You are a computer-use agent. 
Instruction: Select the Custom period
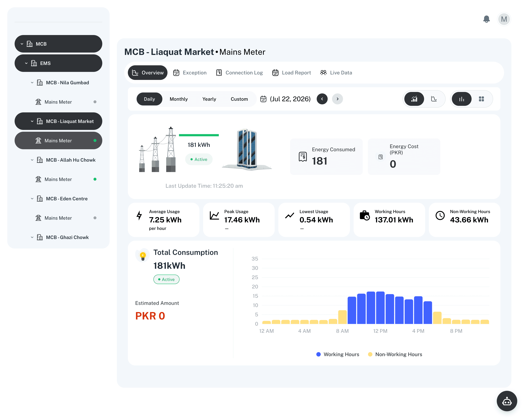[x=239, y=99]
